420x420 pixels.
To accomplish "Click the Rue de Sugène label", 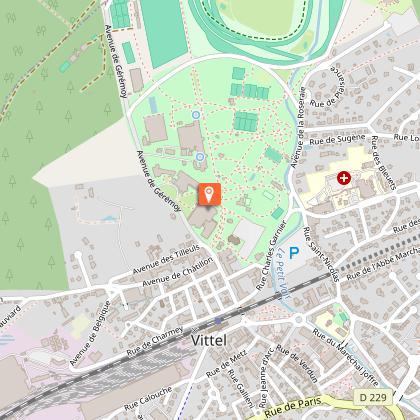I will pos(337,139).
